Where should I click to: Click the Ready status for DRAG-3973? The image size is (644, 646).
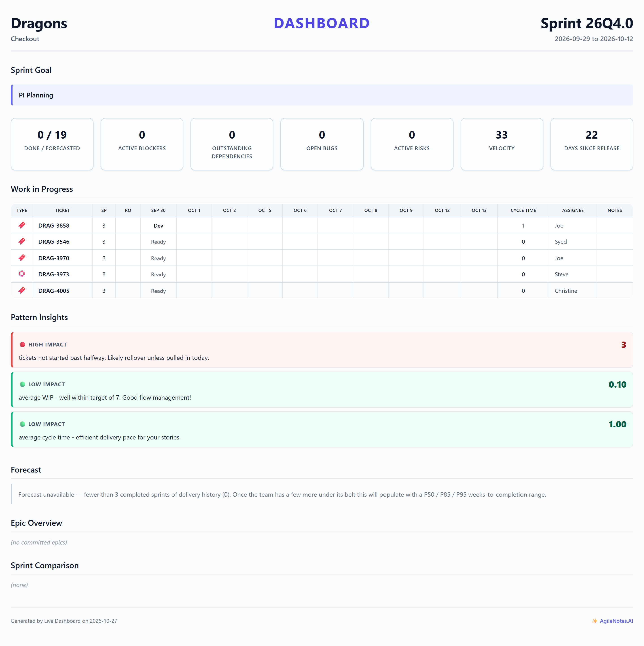pyautogui.click(x=159, y=274)
